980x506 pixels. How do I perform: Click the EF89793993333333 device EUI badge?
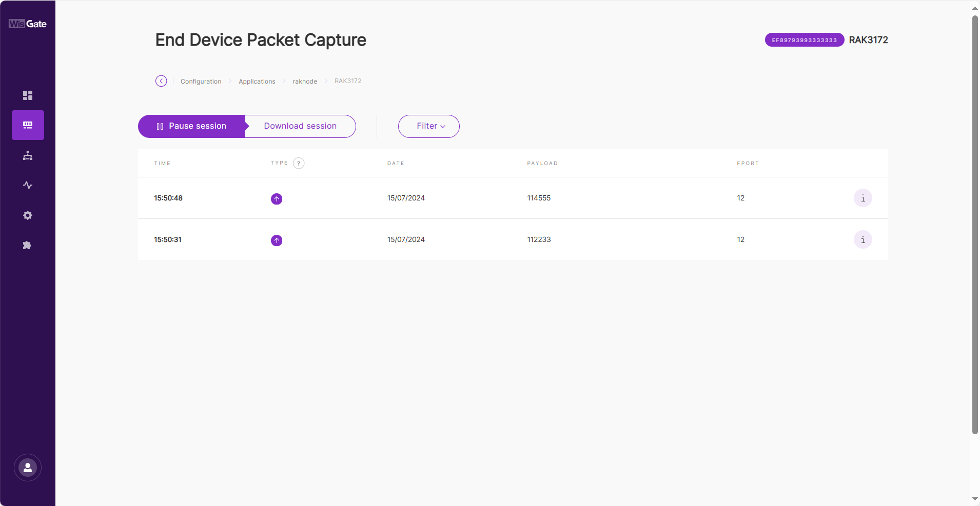pyautogui.click(x=805, y=40)
